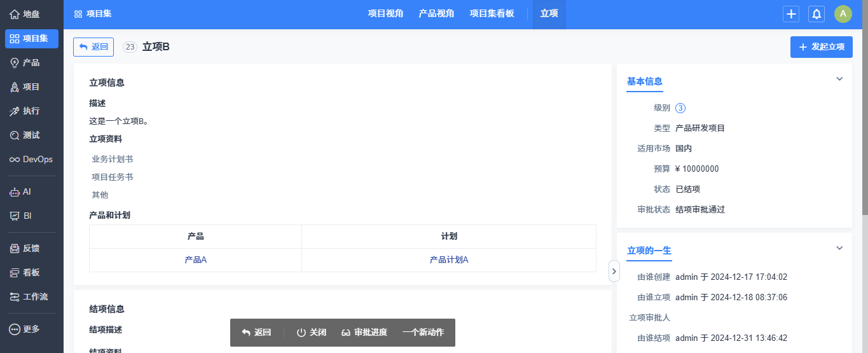Open the AI robot icon in sidebar
868x353 pixels.
coord(14,191)
